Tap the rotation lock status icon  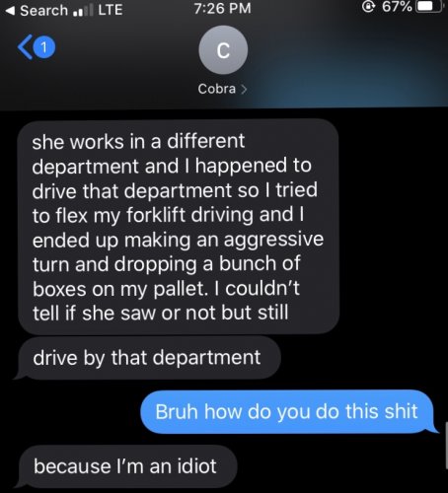pyautogui.click(x=368, y=7)
